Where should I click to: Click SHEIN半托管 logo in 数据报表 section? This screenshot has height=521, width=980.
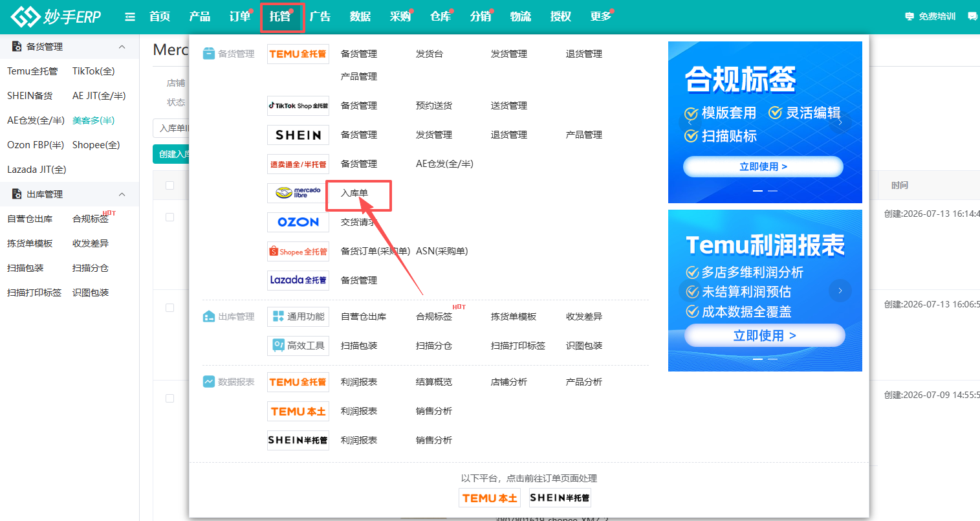pos(298,440)
